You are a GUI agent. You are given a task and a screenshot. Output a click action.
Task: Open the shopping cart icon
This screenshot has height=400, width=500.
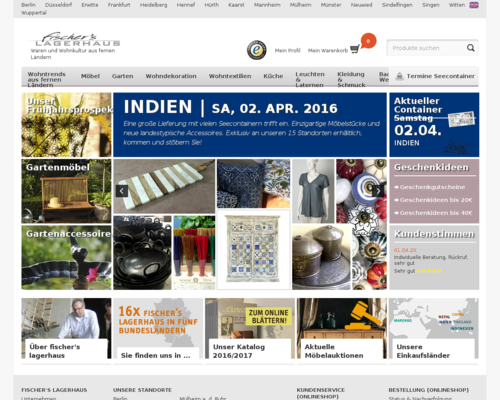point(355,49)
